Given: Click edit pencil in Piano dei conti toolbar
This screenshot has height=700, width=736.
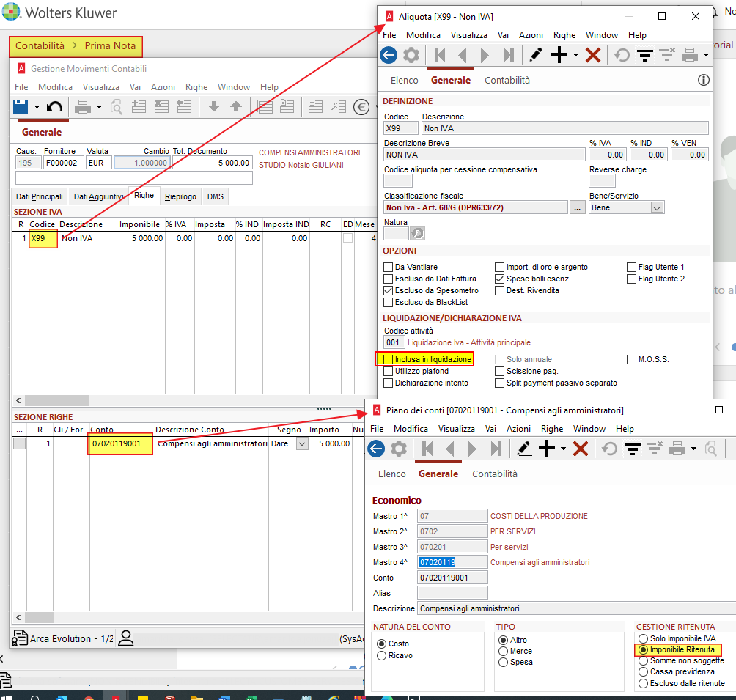Looking at the screenshot, I should click(x=524, y=449).
